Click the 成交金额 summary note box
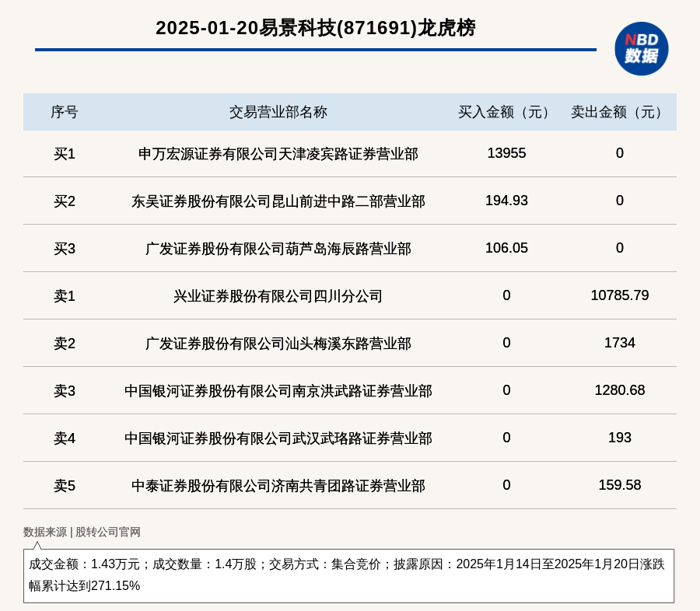 pyautogui.click(x=348, y=576)
